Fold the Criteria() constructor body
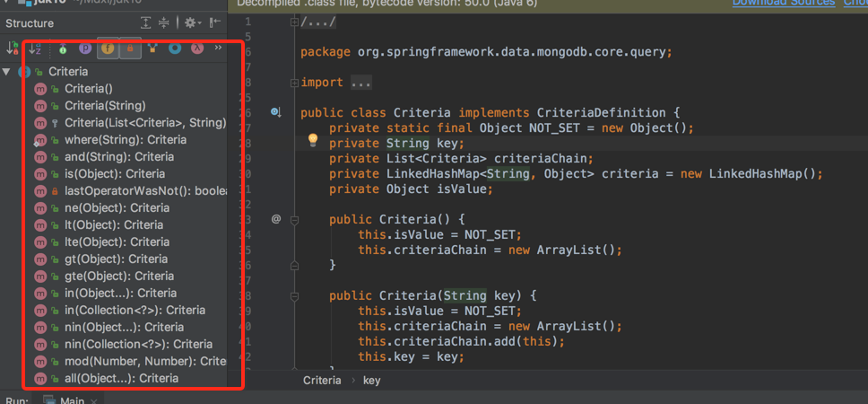Image resolution: width=868 pixels, height=404 pixels. coord(294,219)
